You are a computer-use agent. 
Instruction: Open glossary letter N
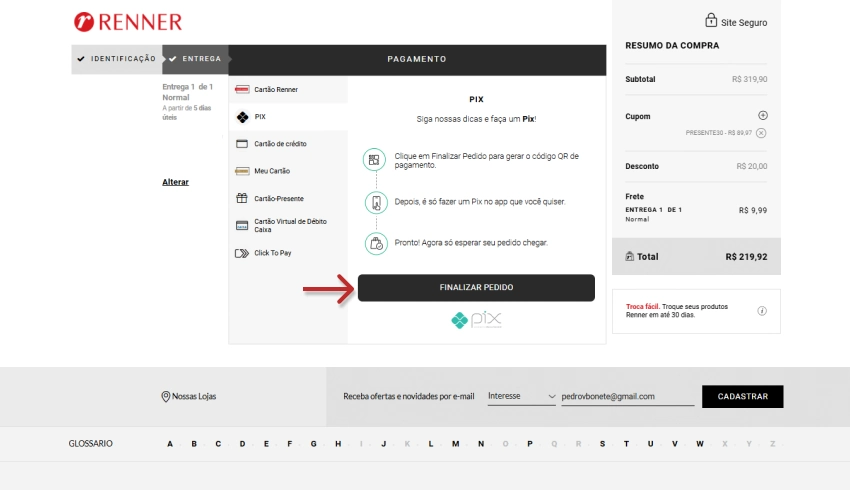tap(481, 444)
